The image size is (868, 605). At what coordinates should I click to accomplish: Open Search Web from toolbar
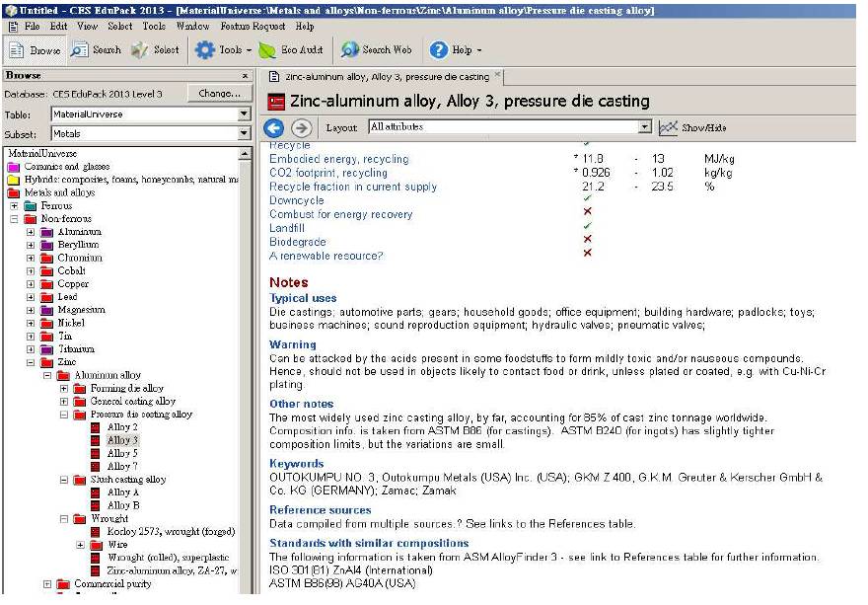pos(377,50)
